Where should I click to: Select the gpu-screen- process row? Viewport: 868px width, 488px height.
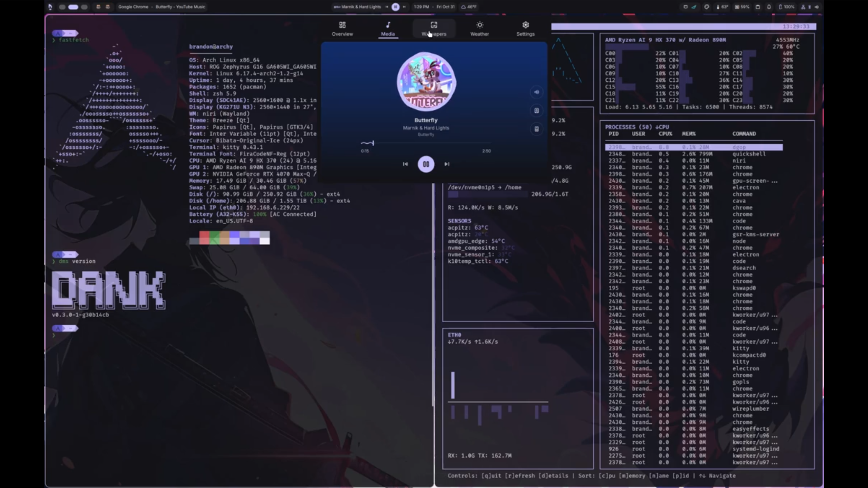point(694,181)
